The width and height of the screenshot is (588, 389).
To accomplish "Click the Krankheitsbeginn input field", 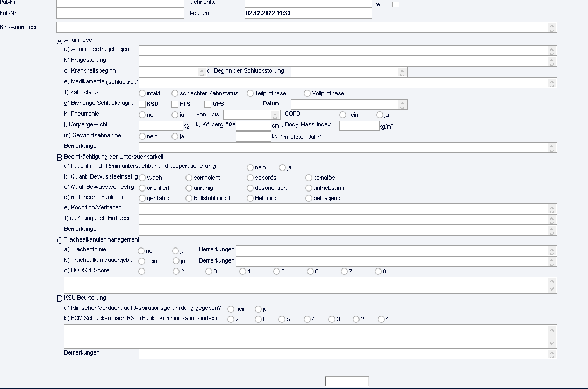I will coord(173,72).
